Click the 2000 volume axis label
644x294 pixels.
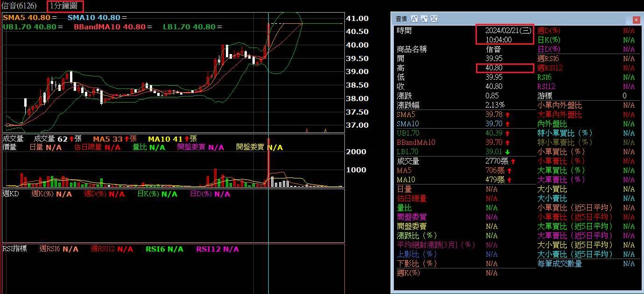coord(357,152)
